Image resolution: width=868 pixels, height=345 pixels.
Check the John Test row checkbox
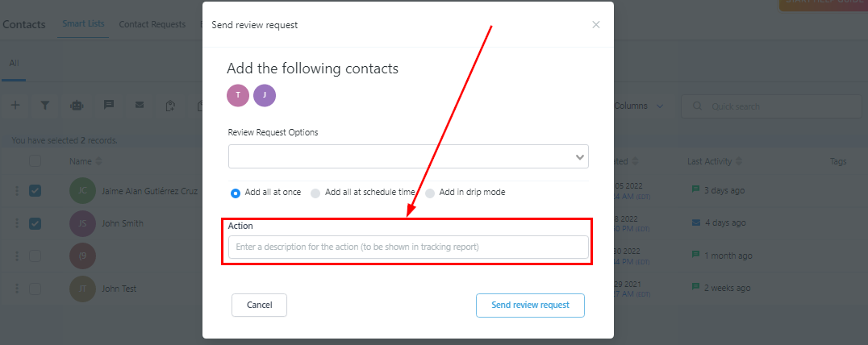(x=35, y=289)
